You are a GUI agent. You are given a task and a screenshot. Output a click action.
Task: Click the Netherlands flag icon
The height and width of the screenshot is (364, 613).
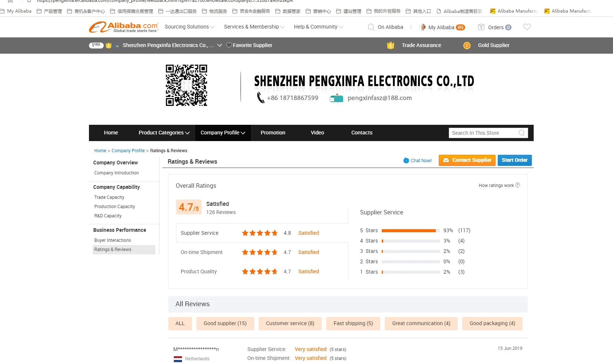pos(178,359)
